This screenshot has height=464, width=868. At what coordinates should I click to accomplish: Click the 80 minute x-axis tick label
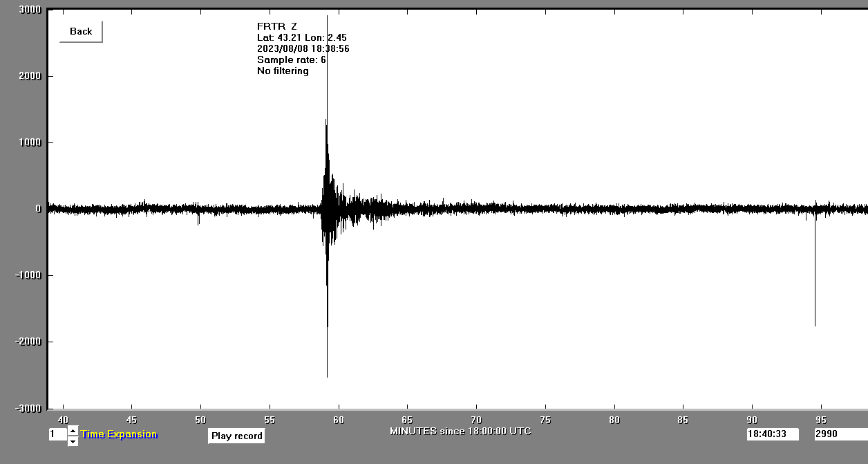coord(614,420)
